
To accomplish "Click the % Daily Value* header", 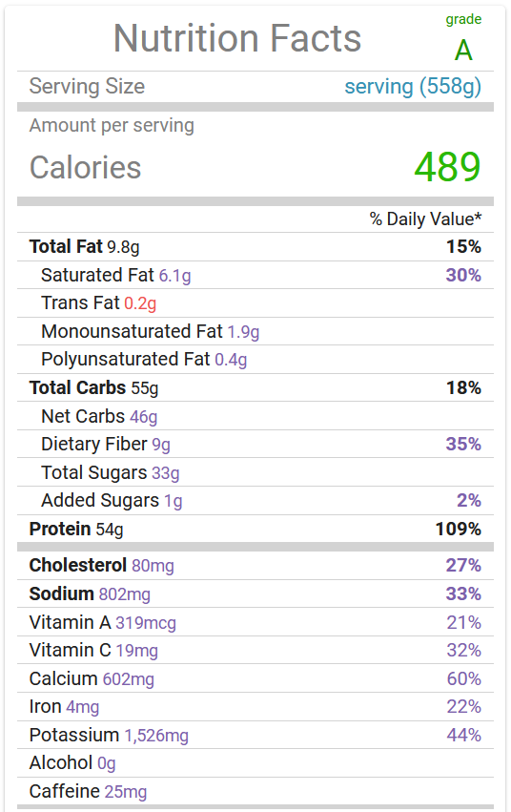I will [425, 219].
